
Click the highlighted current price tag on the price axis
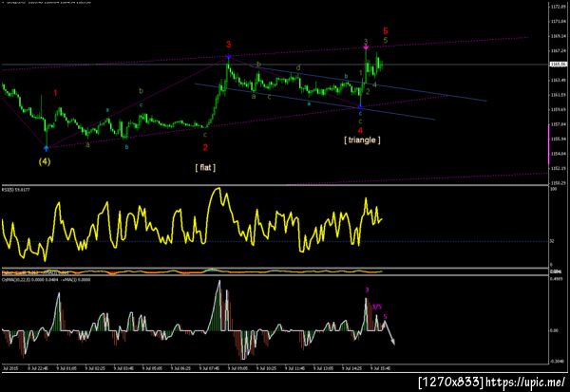[558, 65]
